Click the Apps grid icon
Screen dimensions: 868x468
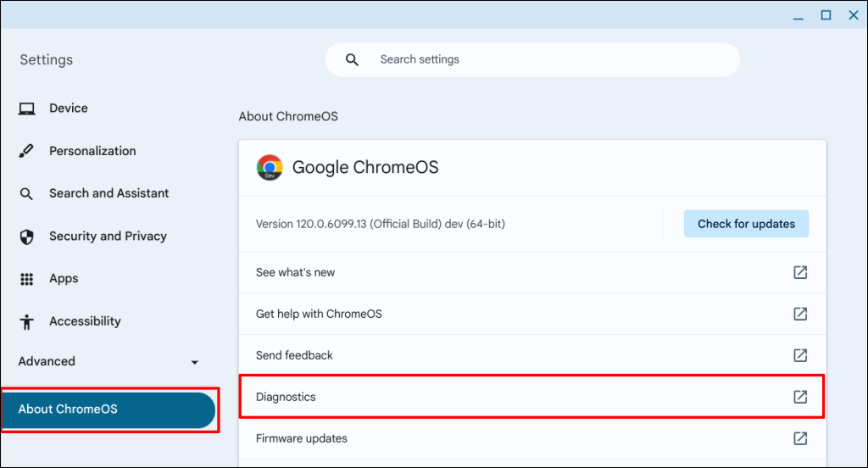[27, 279]
